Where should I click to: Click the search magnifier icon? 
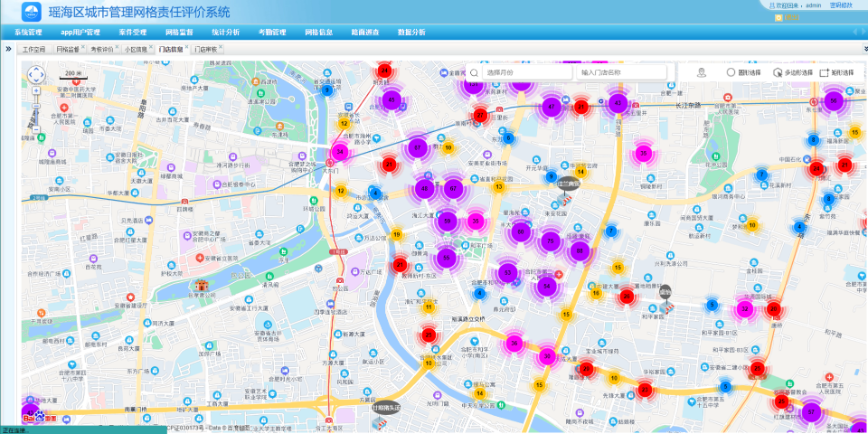point(474,72)
